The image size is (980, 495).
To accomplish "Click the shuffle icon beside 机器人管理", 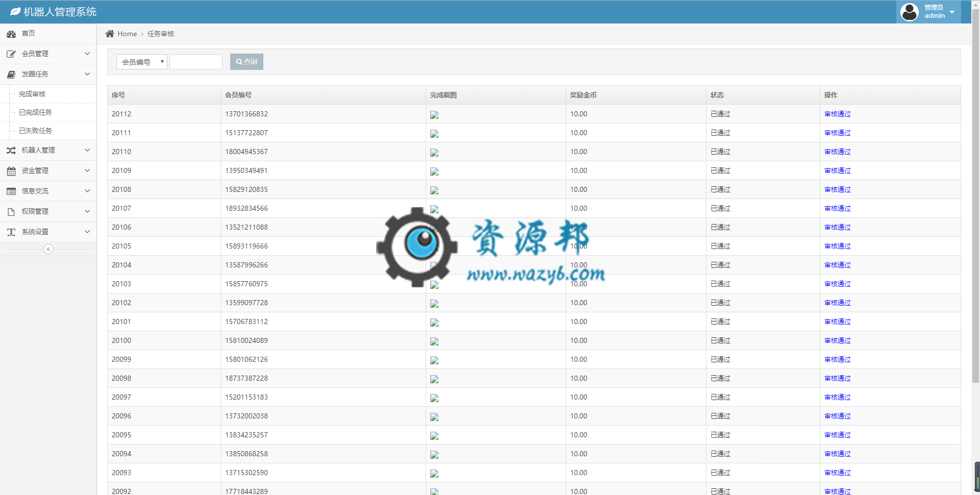I will (x=11, y=151).
